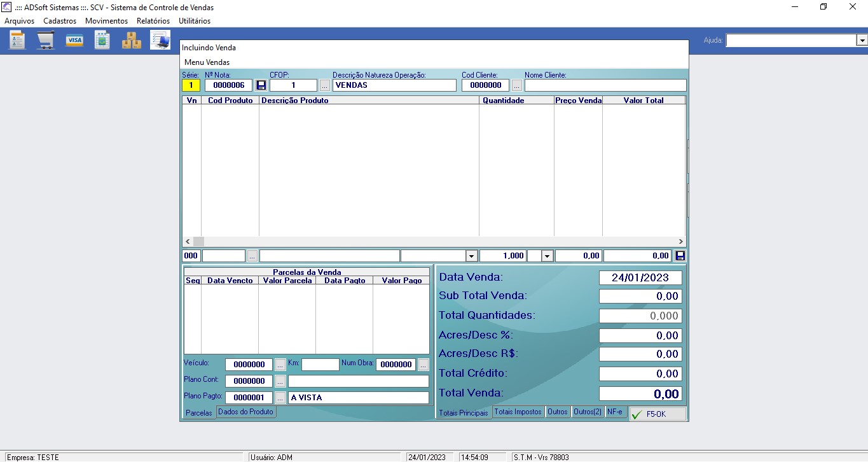Open Veículo lookup ellipsis button
The image size is (868, 462).
[280, 365]
